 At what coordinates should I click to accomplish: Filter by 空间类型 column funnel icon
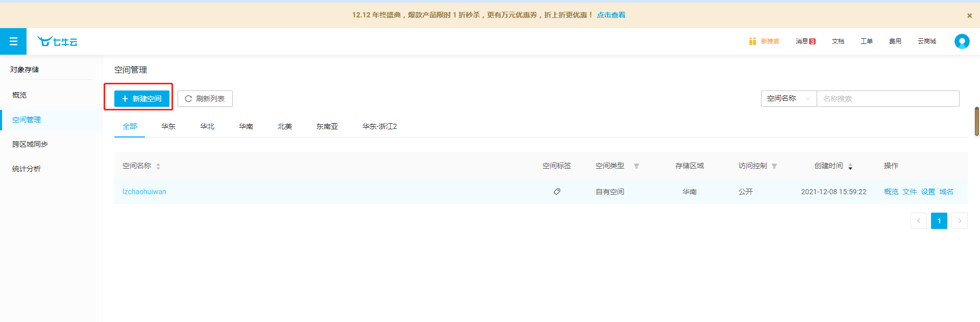636,166
